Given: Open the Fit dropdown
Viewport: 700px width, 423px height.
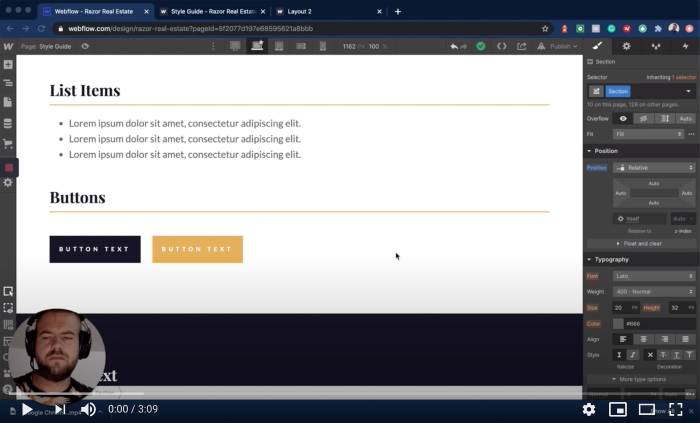Looking at the screenshot, I should click(648, 134).
